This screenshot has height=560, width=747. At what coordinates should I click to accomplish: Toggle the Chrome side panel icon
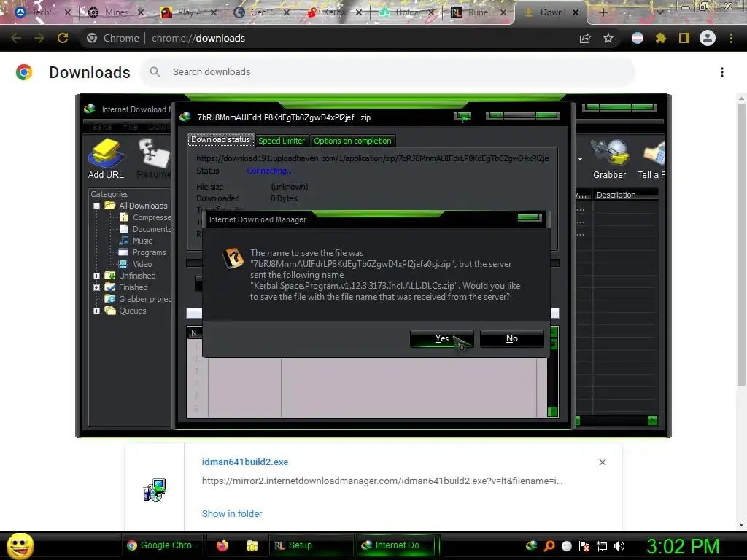click(x=684, y=38)
